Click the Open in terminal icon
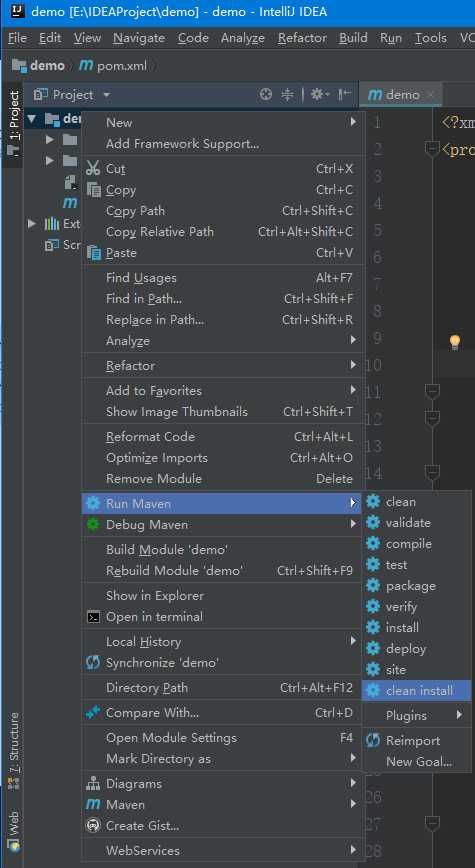The width and height of the screenshot is (475, 868). [94, 617]
